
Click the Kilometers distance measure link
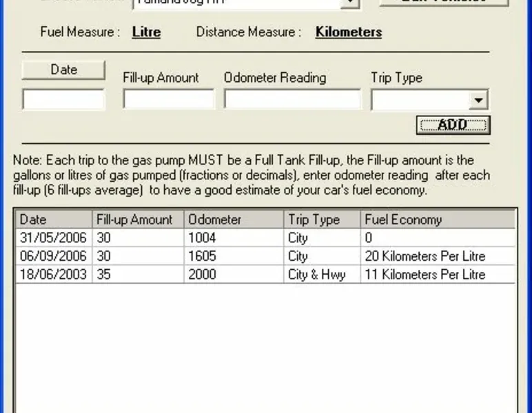(x=349, y=32)
